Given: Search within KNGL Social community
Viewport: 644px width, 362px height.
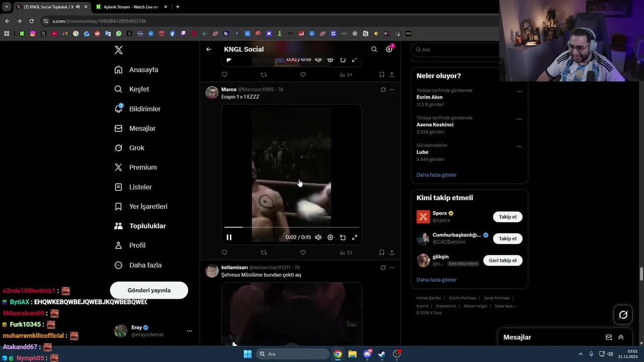Looking at the screenshot, I should [374, 49].
